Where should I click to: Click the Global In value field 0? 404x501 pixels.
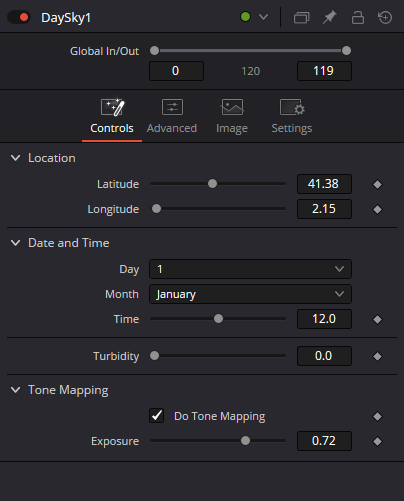pos(176,71)
